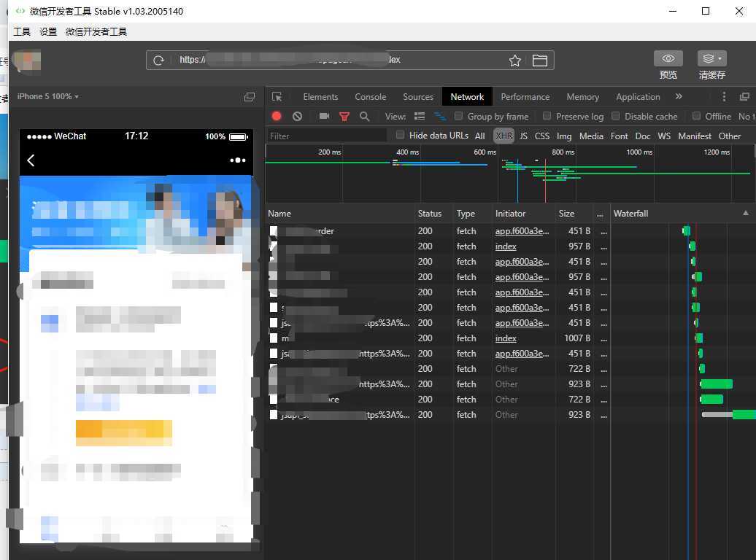Open the 清缓存 dropdown arrow
This screenshot has height=560, width=756.
pos(720,58)
